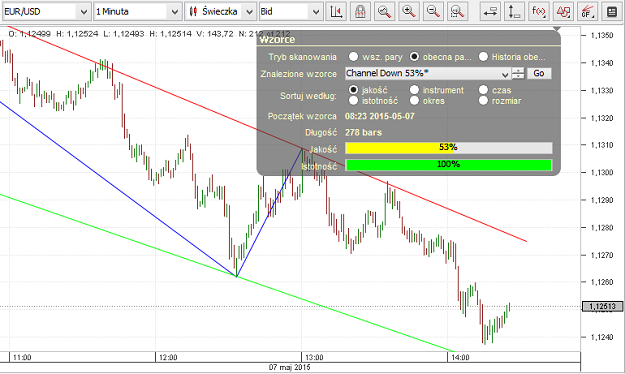Expand the '1 Minuta' period dropdown

tap(138, 12)
